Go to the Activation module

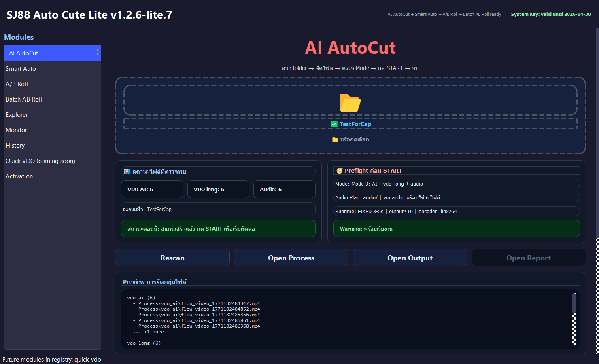coord(19,176)
